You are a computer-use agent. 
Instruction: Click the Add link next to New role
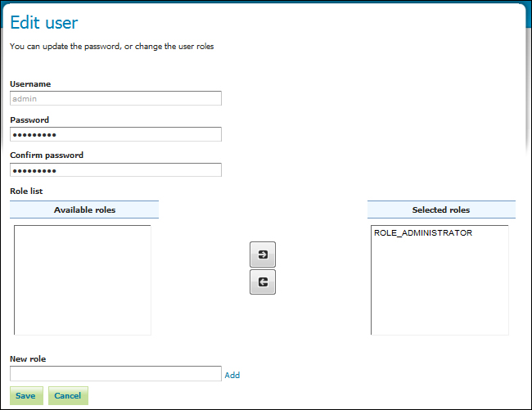pyautogui.click(x=232, y=375)
